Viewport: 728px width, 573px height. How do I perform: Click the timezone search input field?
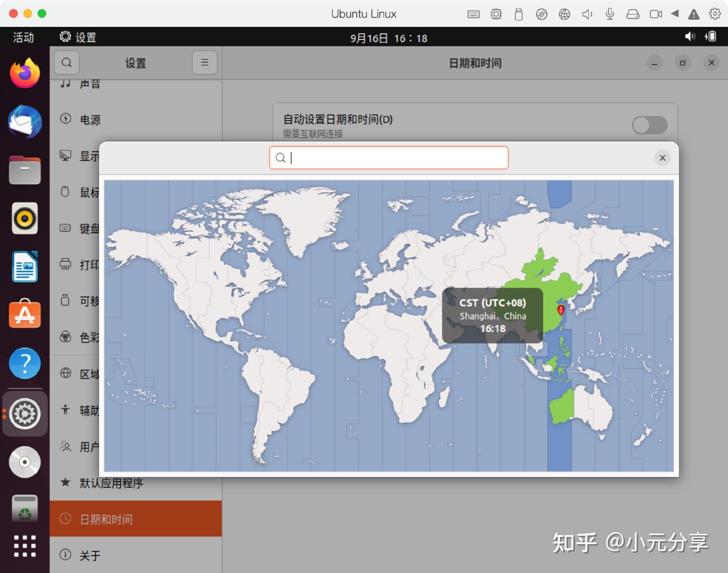click(x=388, y=157)
